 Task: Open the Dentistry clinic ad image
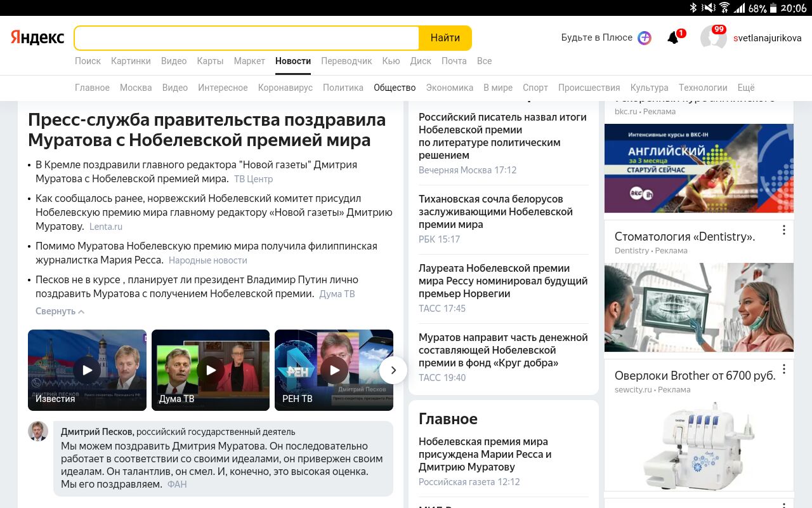699,307
